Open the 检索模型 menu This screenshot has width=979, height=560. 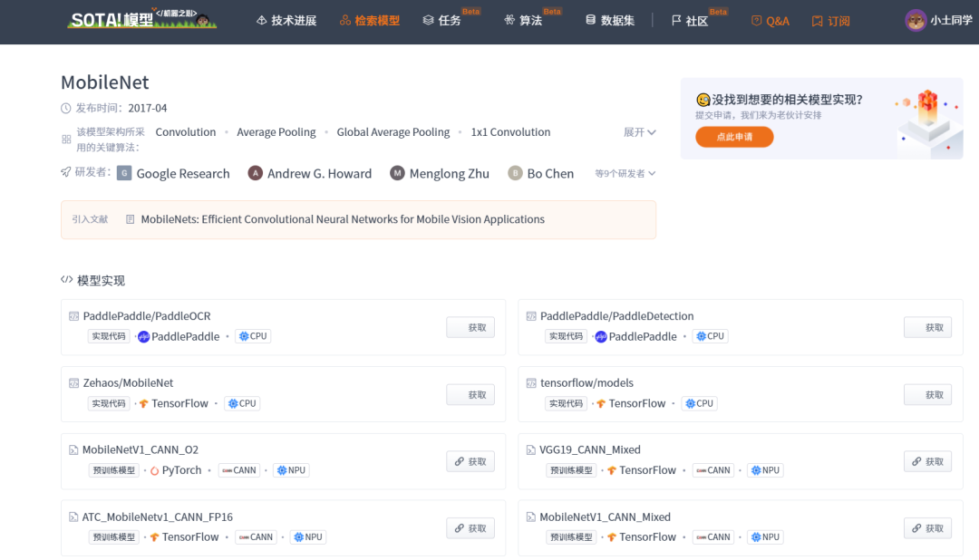tap(370, 21)
